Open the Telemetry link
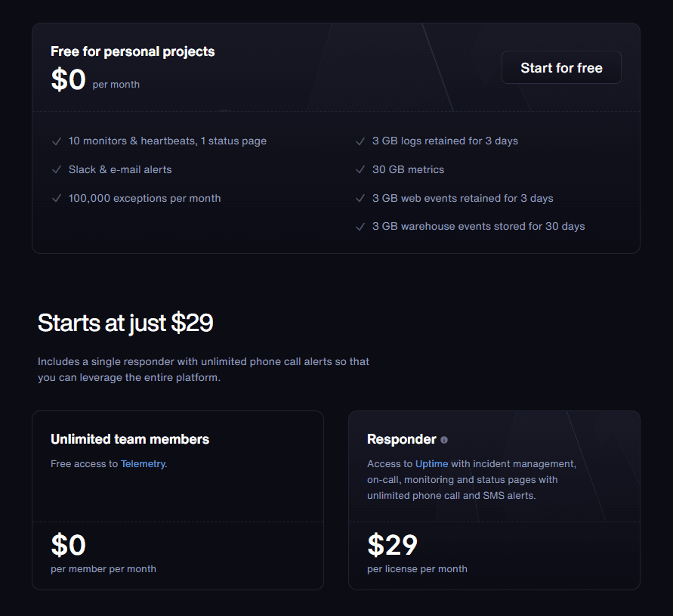Image resolution: width=673 pixels, height=616 pixels. click(x=142, y=464)
